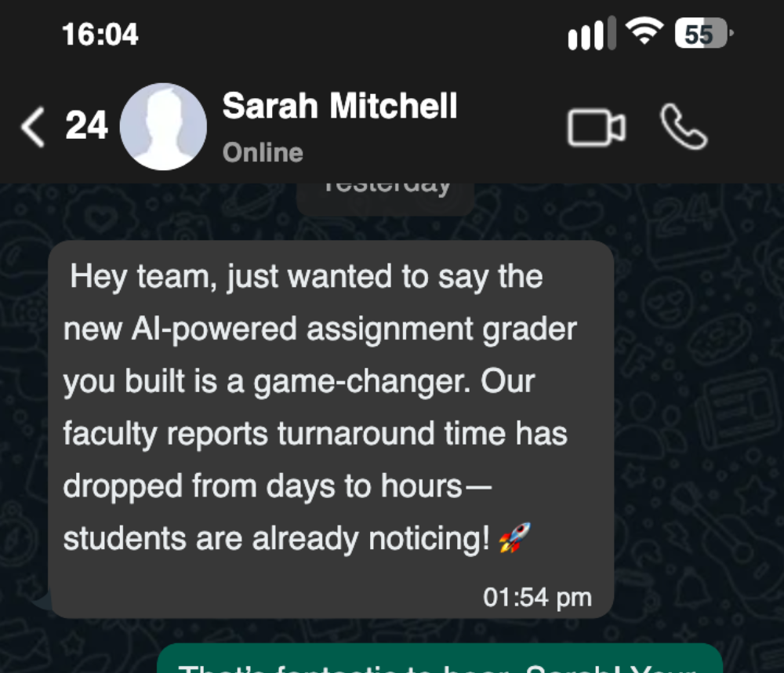Screen dimensions: 784x673
Task: Start a video call with Sarah Mitchell
Action: pos(597,124)
